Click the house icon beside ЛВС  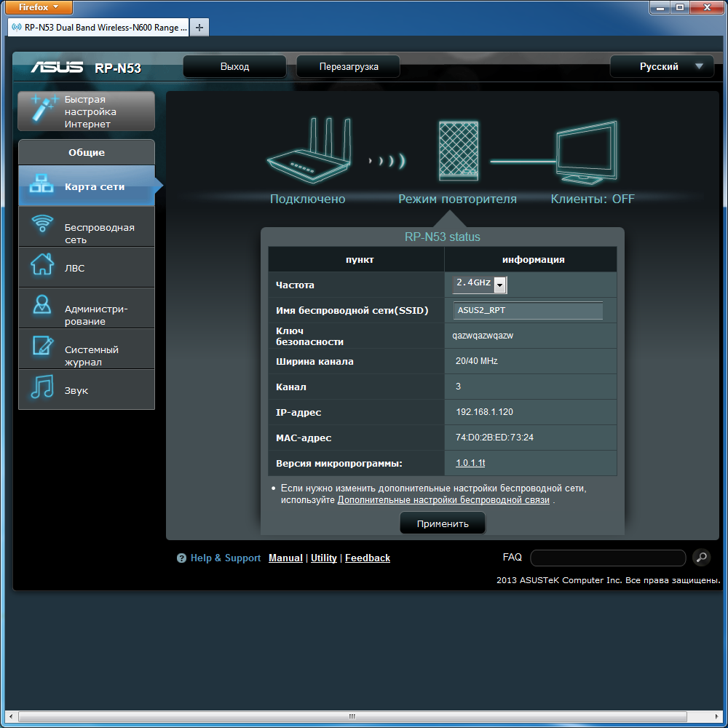42,264
